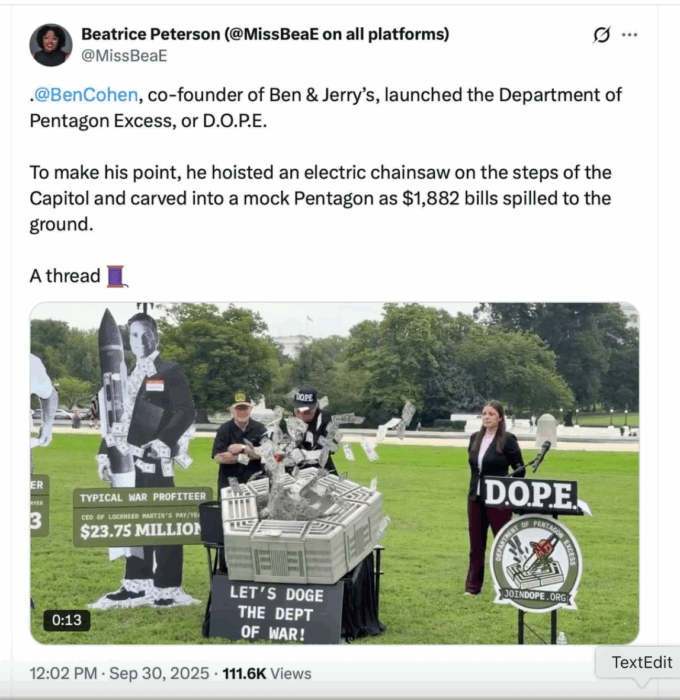This screenshot has width=680, height=700.
Task: Click Beatrice Peterson's profile avatar
Action: tap(51, 45)
